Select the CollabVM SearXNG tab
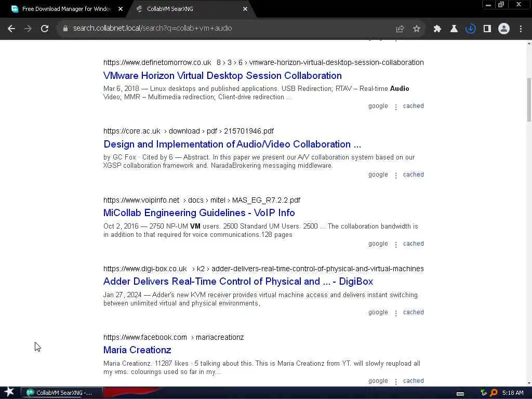The width and height of the screenshot is (532, 399). click(170, 9)
